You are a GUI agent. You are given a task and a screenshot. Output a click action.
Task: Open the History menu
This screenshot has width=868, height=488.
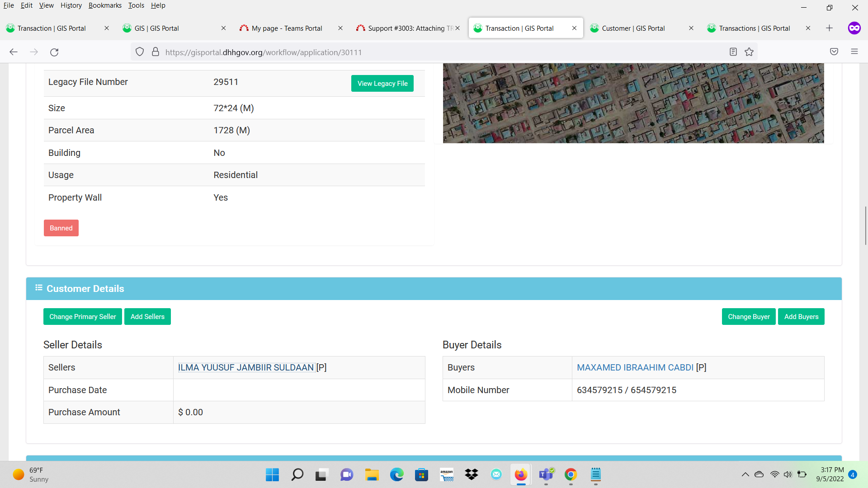click(x=71, y=5)
